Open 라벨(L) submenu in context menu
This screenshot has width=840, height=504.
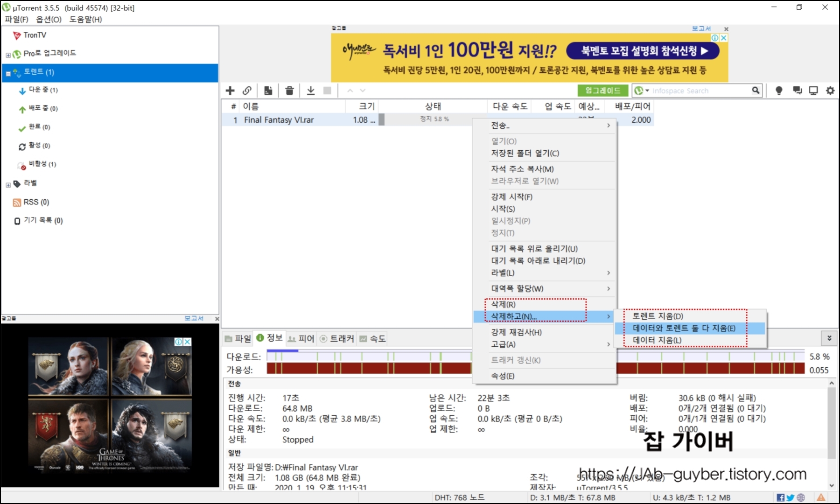[545, 273]
